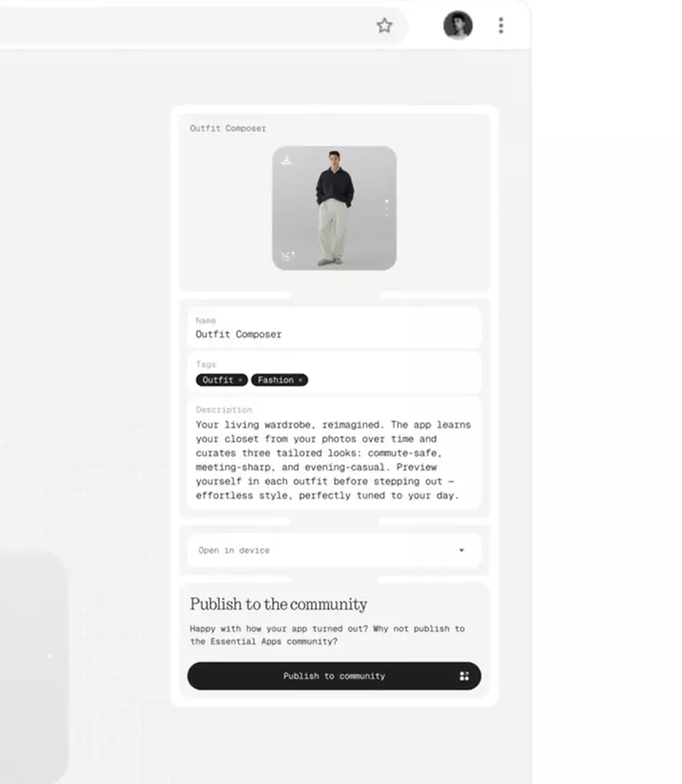Expand the Open in device dropdown

click(334, 550)
